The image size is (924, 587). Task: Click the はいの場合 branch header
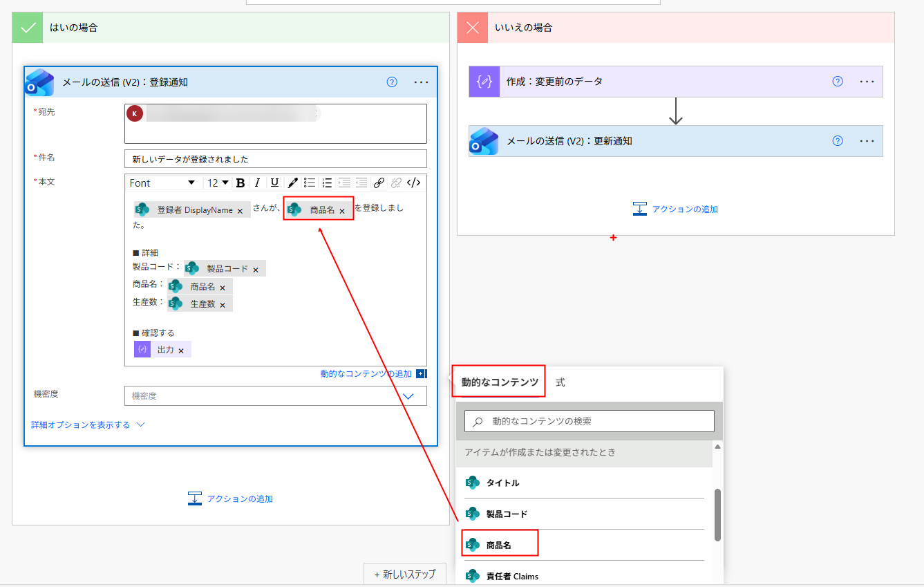click(231, 28)
